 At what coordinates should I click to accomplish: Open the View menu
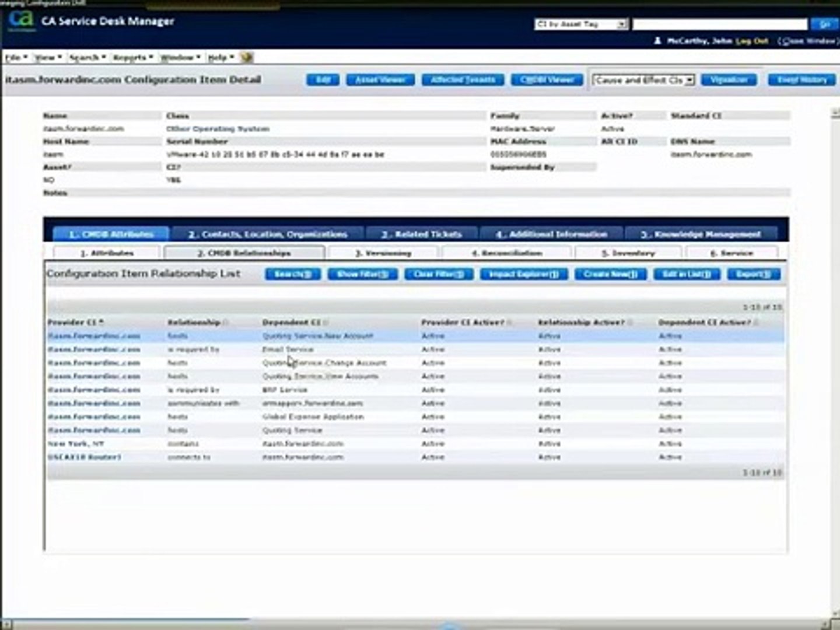click(x=47, y=57)
